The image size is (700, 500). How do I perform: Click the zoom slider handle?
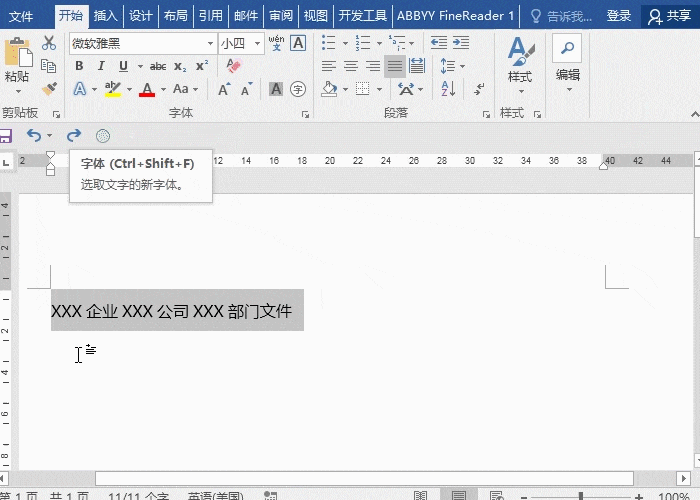[581, 496]
